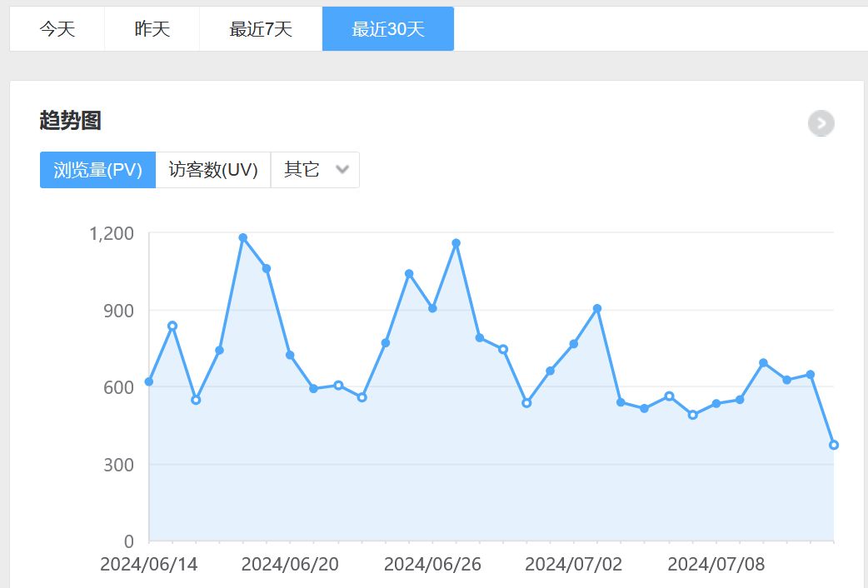868x588 pixels.
Task: Click the last data point at chart's right end
Action: pos(834,445)
